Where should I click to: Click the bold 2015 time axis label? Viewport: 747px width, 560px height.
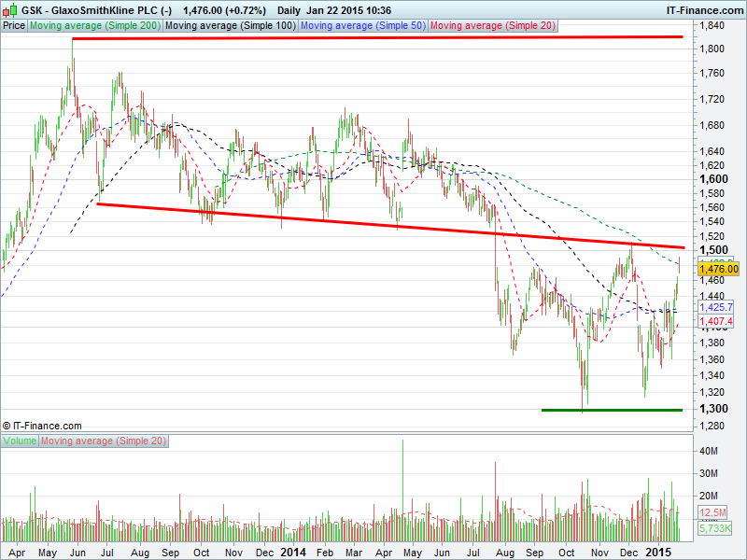click(657, 553)
